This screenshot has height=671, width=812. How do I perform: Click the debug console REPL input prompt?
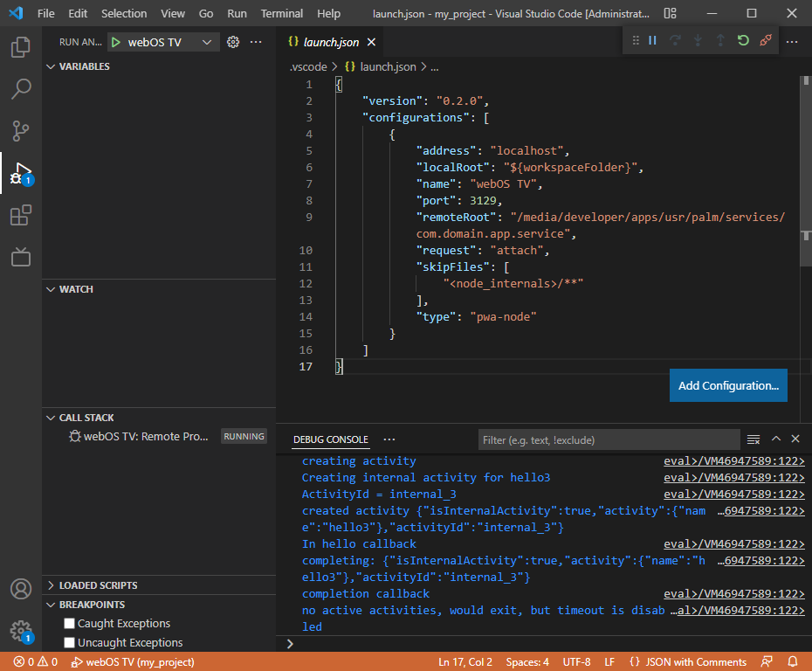(x=544, y=644)
